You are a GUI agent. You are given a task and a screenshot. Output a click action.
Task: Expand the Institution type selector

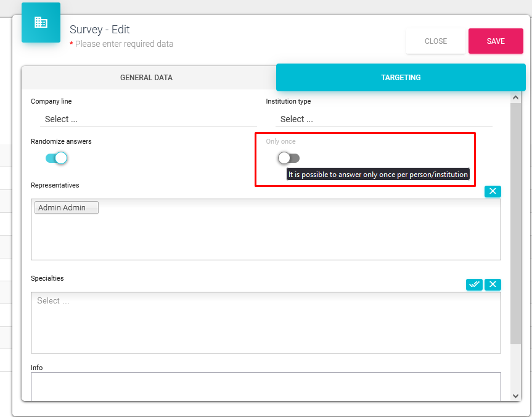pyautogui.click(x=383, y=119)
